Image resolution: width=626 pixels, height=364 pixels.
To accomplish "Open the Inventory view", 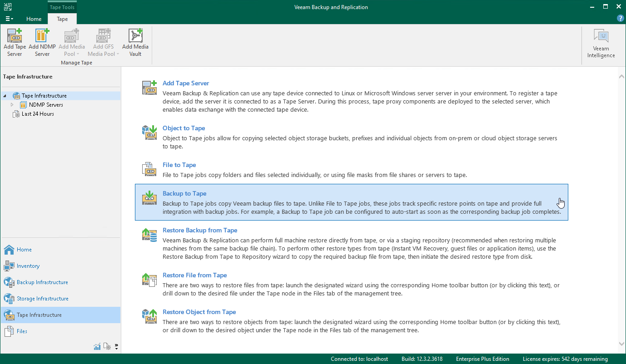I will coord(60,266).
